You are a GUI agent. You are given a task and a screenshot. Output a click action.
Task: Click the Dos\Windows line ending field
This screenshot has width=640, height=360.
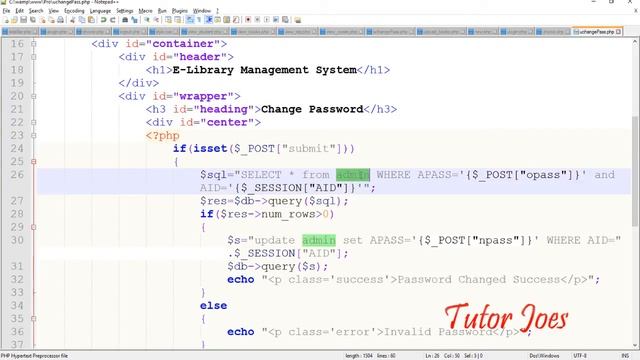click(x=544, y=356)
